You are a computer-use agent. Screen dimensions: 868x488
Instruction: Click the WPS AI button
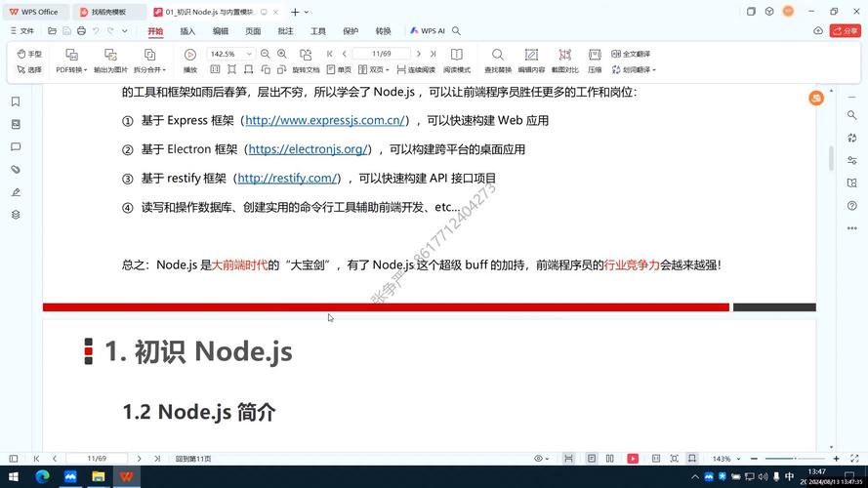point(428,31)
